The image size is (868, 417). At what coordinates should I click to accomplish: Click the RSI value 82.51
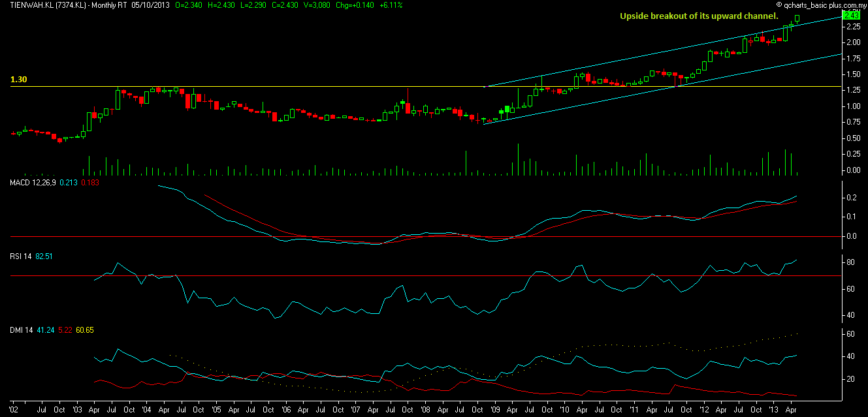click(44, 256)
